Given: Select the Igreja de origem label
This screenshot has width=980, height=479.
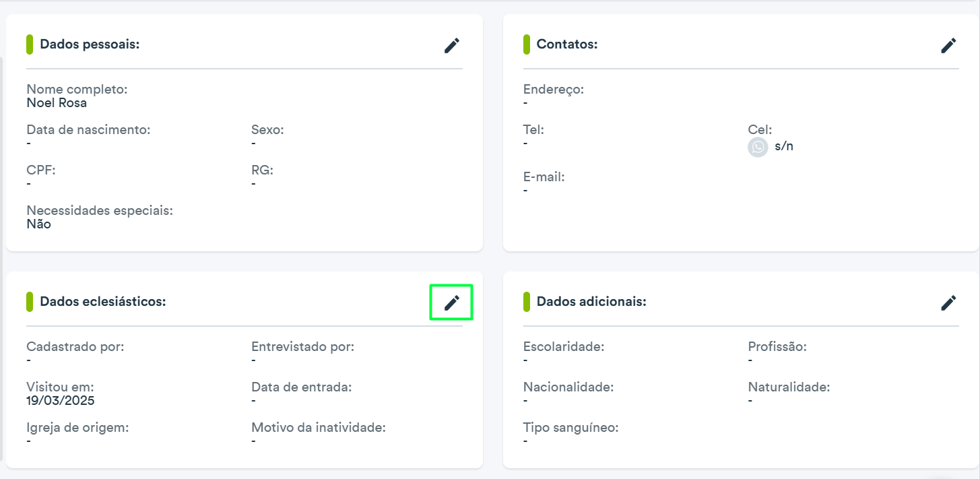Looking at the screenshot, I should (77, 428).
